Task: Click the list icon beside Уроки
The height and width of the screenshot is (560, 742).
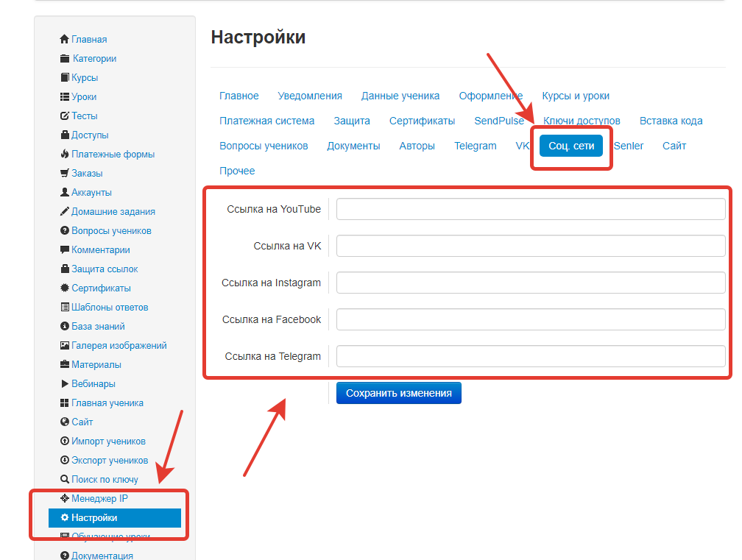Action: pyautogui.click(x=65, y=97)
